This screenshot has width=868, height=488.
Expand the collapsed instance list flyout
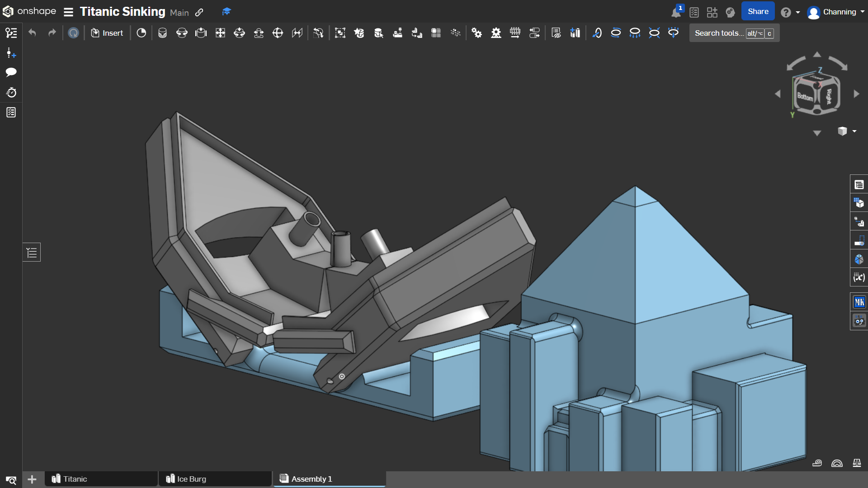pyautogui.click(x=32, y=252)
